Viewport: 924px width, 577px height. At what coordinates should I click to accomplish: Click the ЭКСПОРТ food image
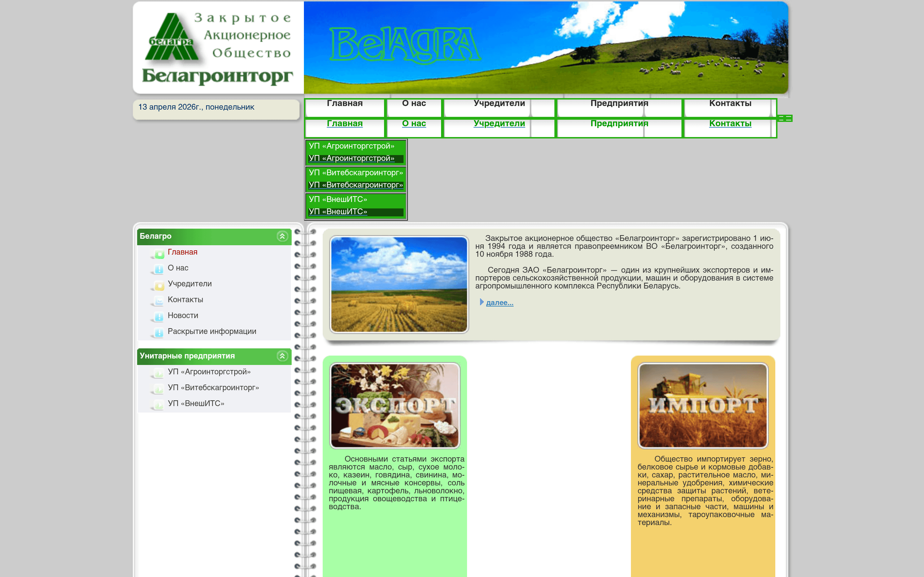[x=395, y=405]
